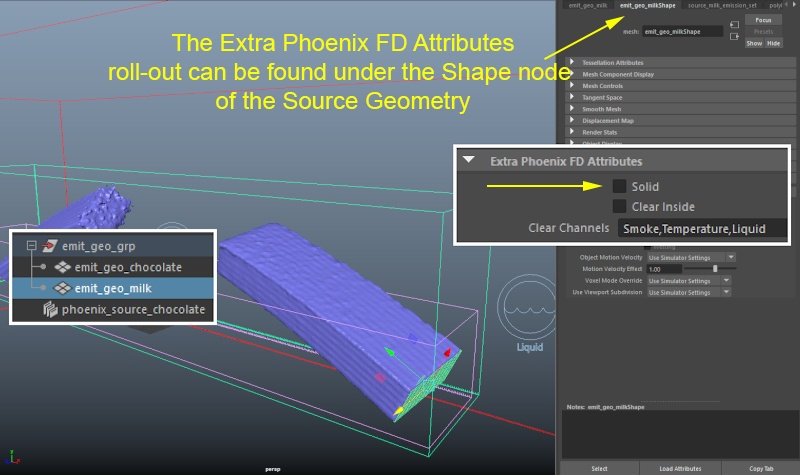The image size is (800, 475).
Task: Click the output connection icon below input icon
Action: [x=734, y=37]
